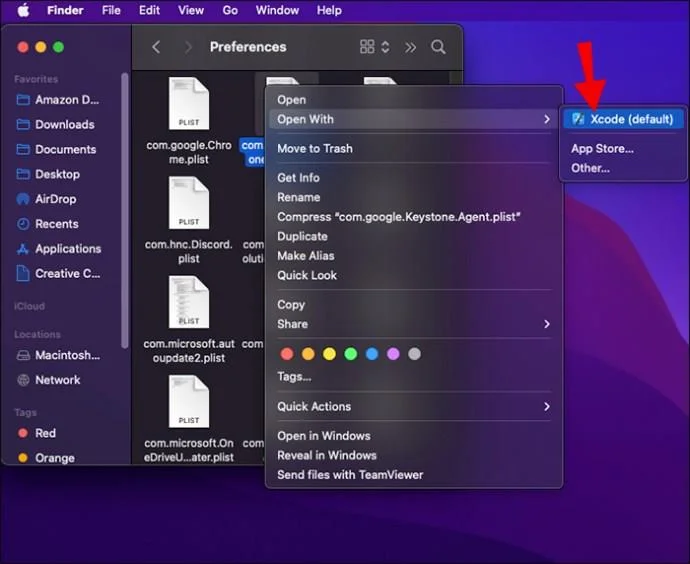This screenshot has height=564, width=690.
Task: Apply the yellow tag color
Action: [329, 354]
